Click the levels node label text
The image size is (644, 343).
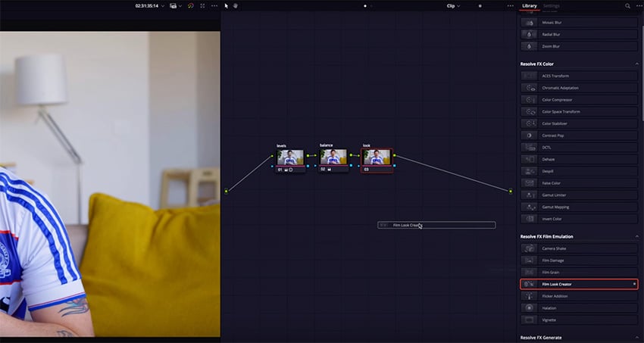281,145
